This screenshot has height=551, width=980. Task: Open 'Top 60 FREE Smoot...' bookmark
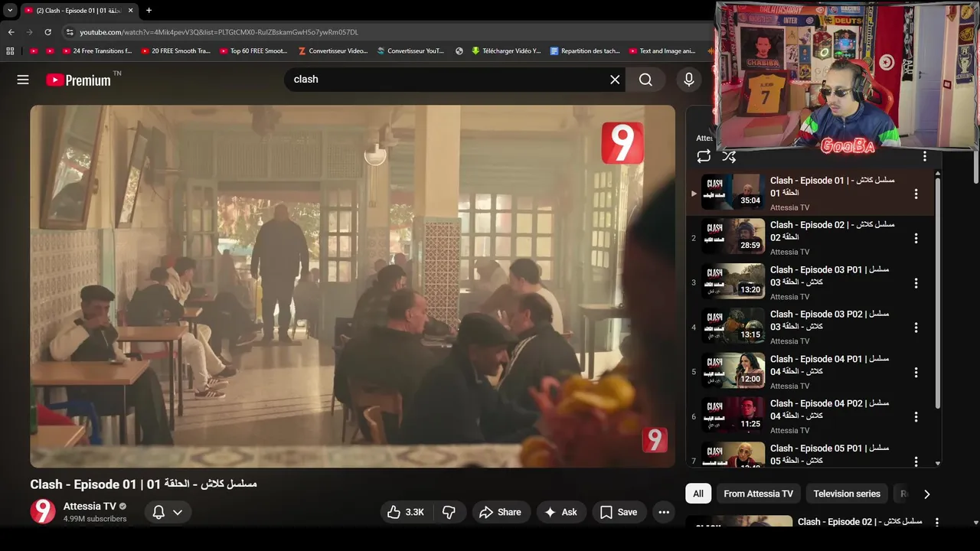pos(253,51)
